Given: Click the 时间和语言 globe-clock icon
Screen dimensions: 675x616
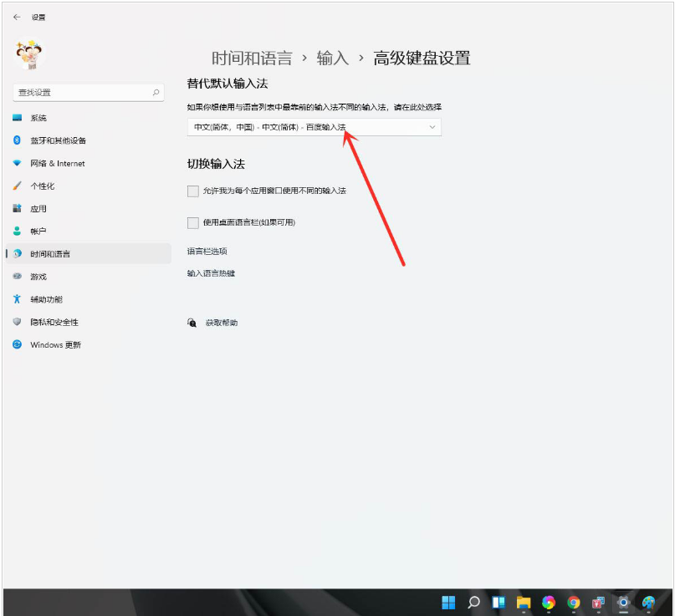Looking at the screenshot, I should click(x=18, y=254).
